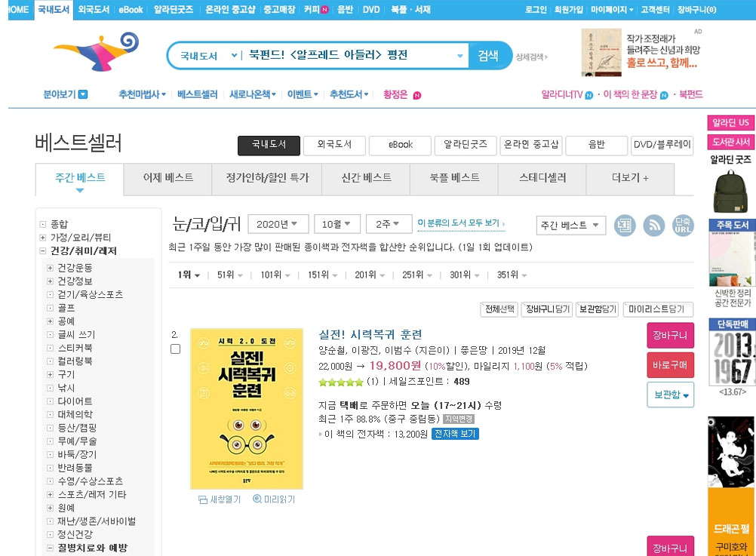The width and height of the screenshot is (756, 556).
Task: Open the RSS feed icon
Action: pos(654,226)
